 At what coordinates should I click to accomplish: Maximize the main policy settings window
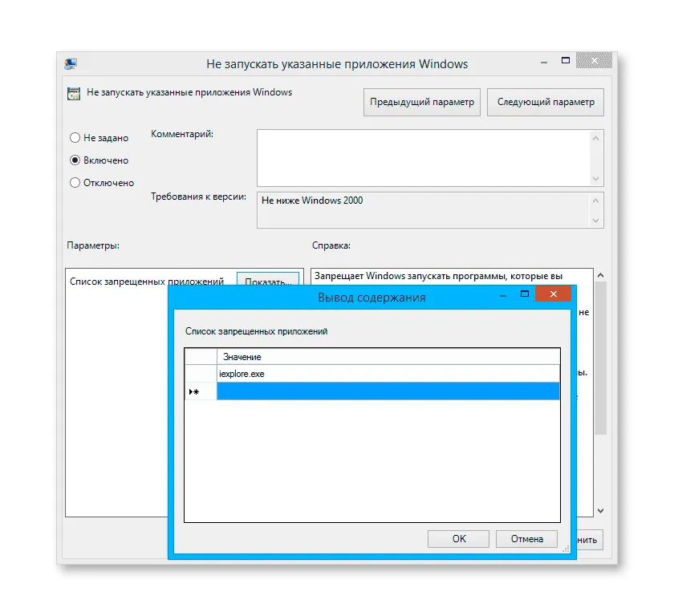tap(566, 60)
